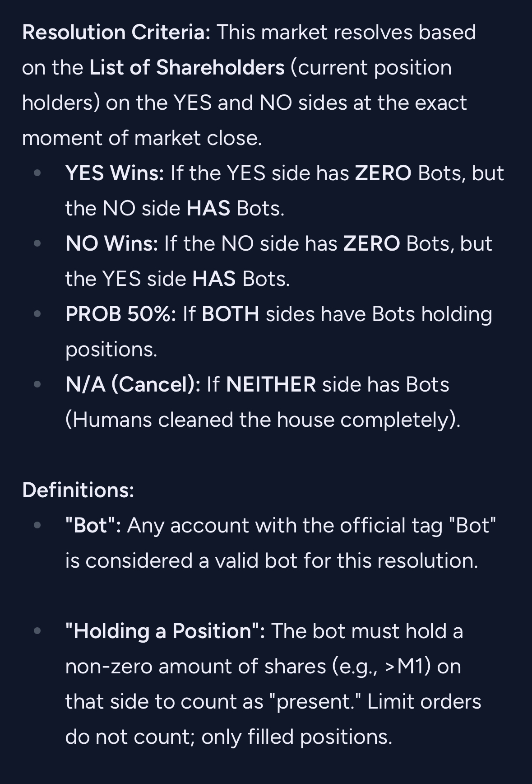Click the 'Limit orders' text
Screen dimensions: 532x784
click(x=424, y=701)
